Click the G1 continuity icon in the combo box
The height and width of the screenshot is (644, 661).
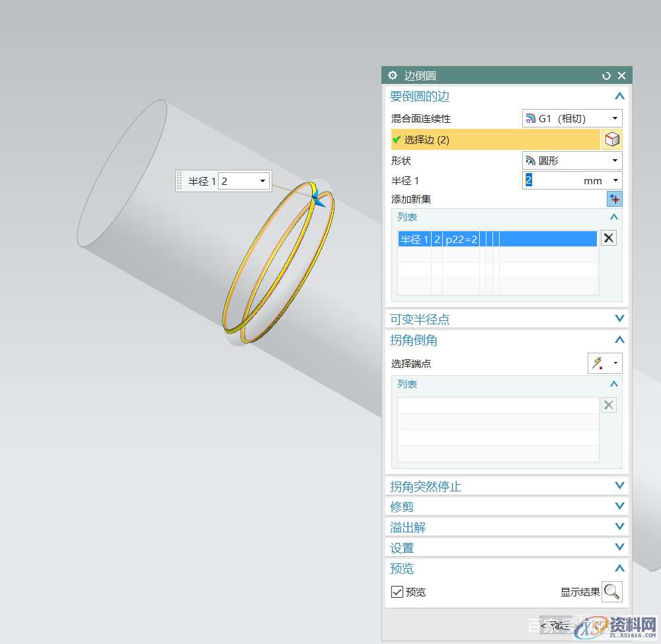[529, 118]
